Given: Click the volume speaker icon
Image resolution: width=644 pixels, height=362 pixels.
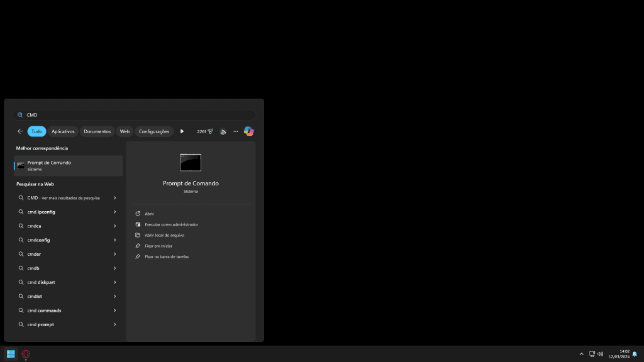Looking at the screenshot, I should click(601, 354).
